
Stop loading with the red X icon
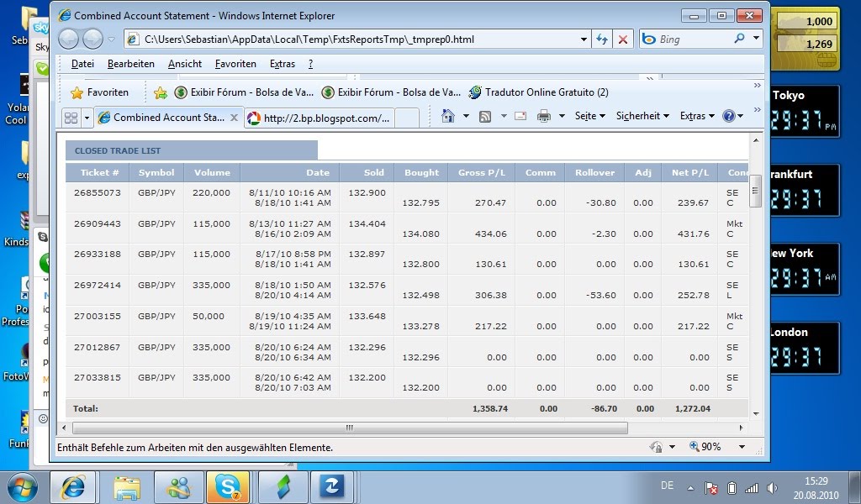(623, 39)
